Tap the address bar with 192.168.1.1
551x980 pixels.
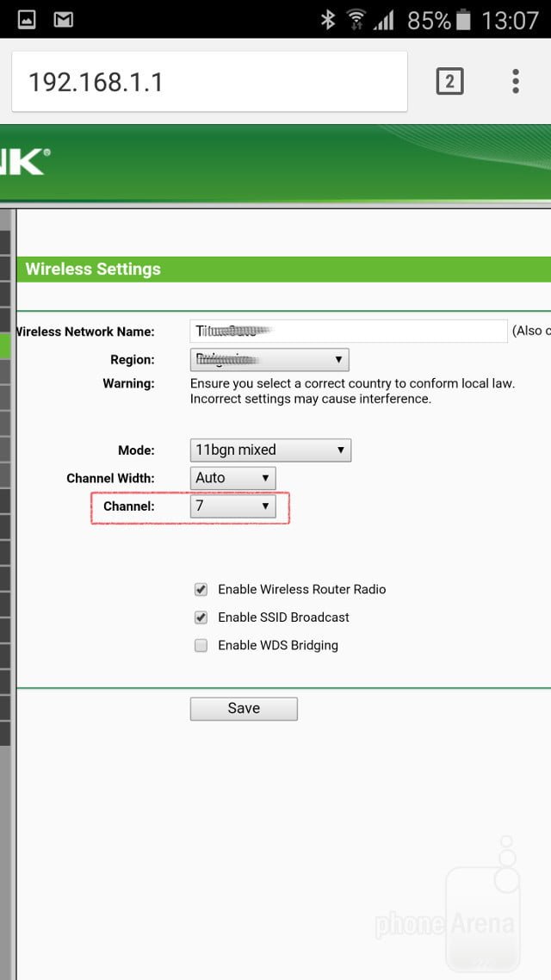[x=208, y=82]
